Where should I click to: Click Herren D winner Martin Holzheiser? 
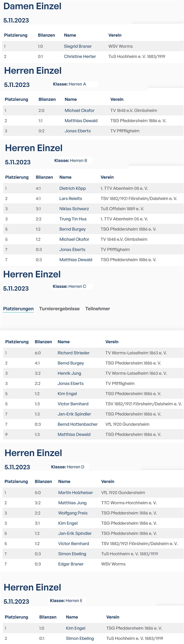click(x=76, y=493)
